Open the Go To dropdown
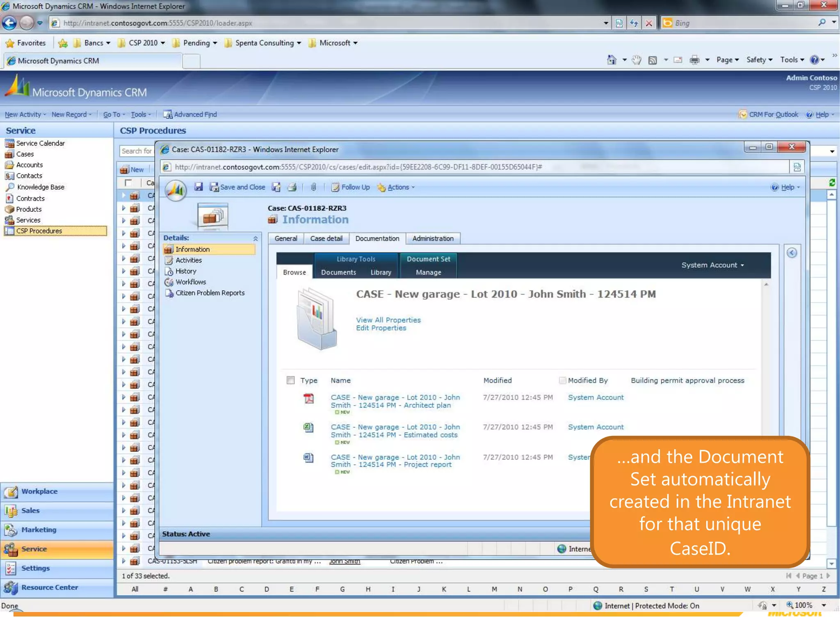This screenshot has width=840, height=630. [x=114, y=114]
